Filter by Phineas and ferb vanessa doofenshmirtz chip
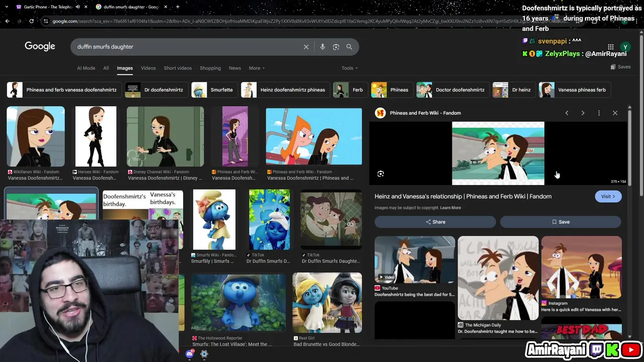The height and width of the screenshot is (362, 644). pyautogui.click(x=63, y=90)
